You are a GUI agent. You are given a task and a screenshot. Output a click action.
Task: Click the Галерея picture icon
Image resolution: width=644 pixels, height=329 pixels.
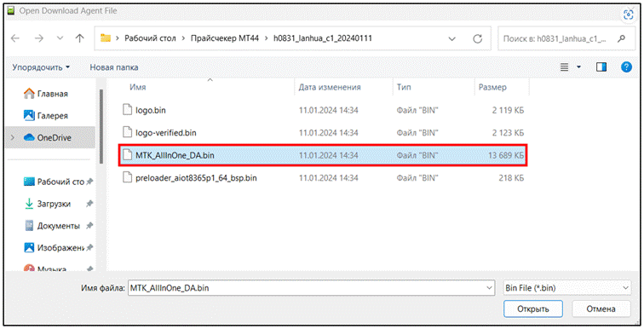[x=29, y=116]
